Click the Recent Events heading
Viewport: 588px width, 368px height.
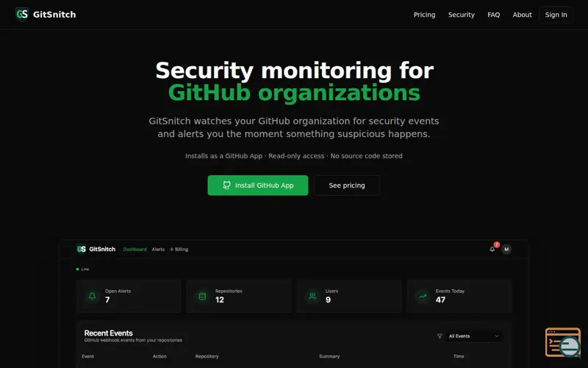click(108, 333)
